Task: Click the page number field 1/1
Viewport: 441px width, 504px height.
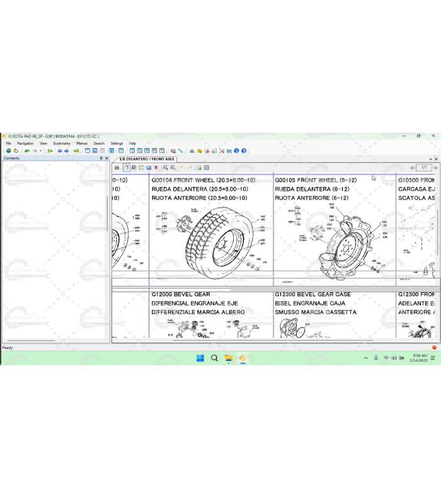Action: 424,168
